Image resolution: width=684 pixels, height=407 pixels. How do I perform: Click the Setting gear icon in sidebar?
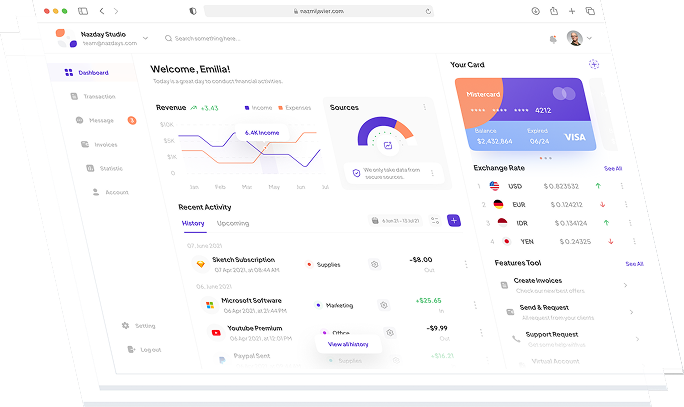click(126, 325)
